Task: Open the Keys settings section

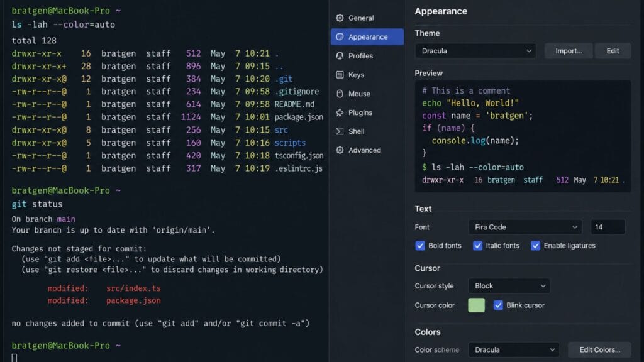Action: [x=367, y=75]
